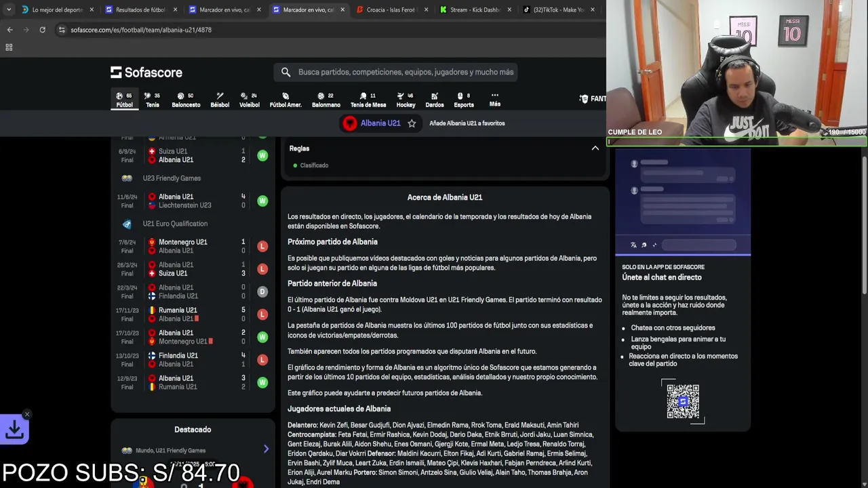Select the Baloncesto sport icon
Screen dimensions: 868x488
pyautogui.click(x=186, y=100)
